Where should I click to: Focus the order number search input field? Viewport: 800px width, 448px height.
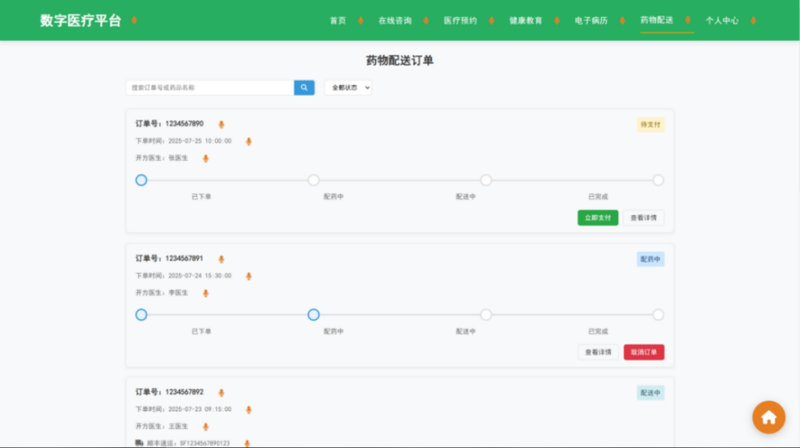click(210, 88)
